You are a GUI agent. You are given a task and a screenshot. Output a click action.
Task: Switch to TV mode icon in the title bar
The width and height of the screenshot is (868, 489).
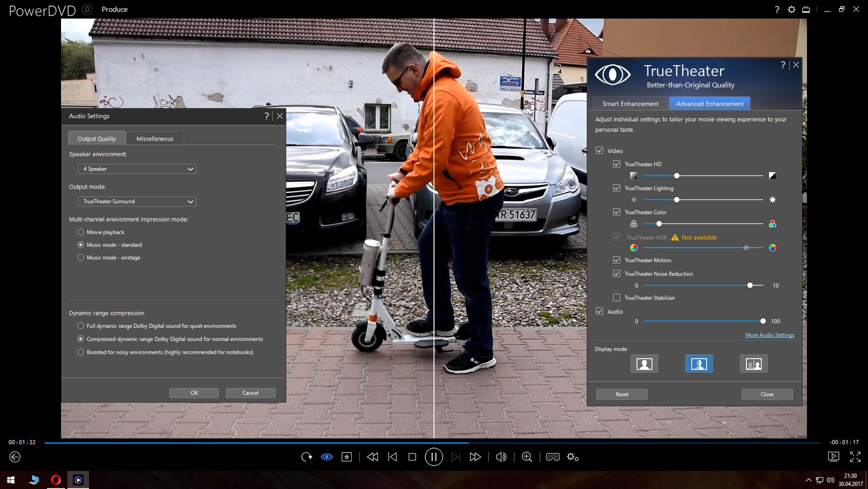coord(806,10)
